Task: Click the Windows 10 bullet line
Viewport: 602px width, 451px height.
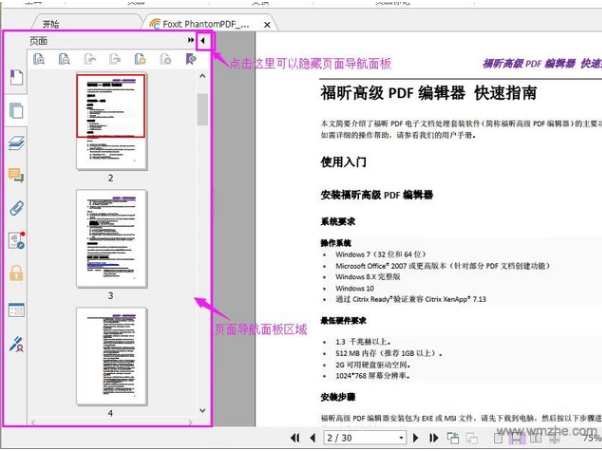Action: pos(354,288)
